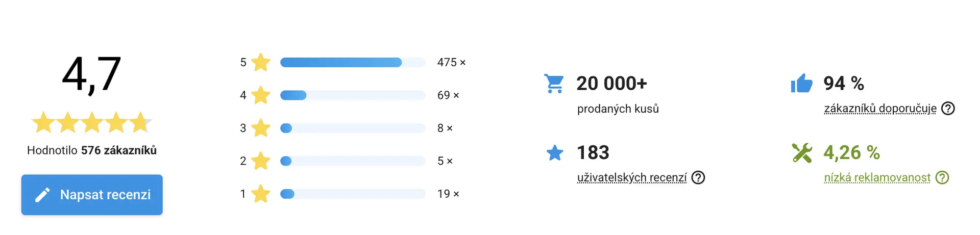Click the pencil icon on Napsat recenzi
The width and height of the screenshot is (980, 235).
[42, 195]
